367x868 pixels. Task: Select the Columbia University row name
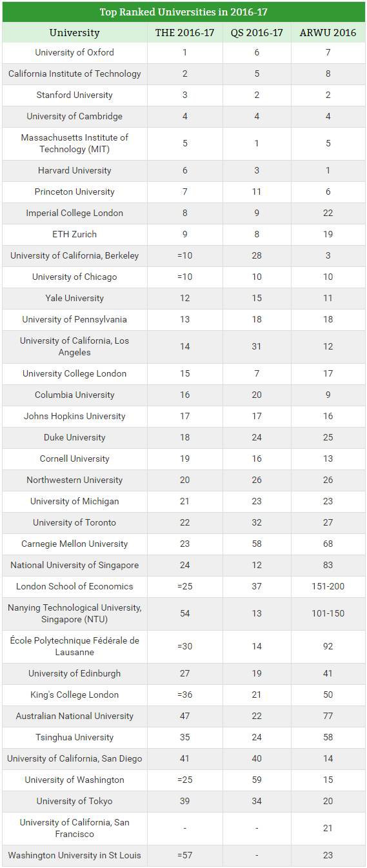tap(75, 395)
